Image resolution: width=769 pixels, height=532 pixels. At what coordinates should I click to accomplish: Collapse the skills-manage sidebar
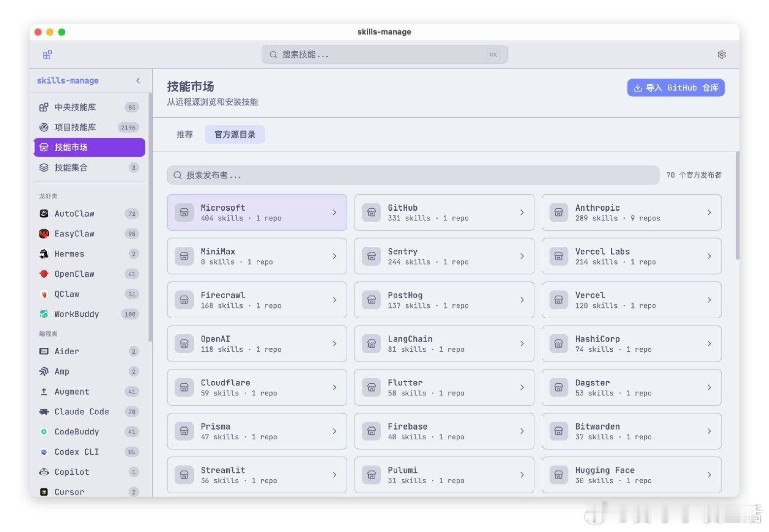(138, 81)
